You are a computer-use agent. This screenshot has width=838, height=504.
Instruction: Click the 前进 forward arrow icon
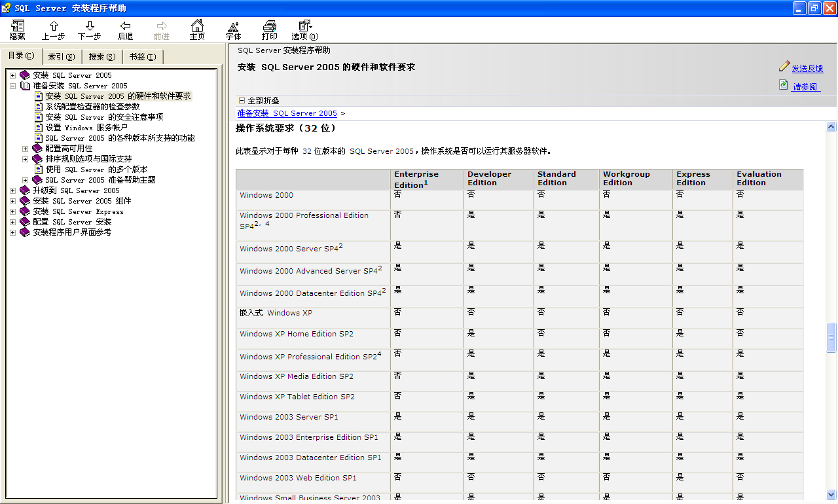coord(162,26)
